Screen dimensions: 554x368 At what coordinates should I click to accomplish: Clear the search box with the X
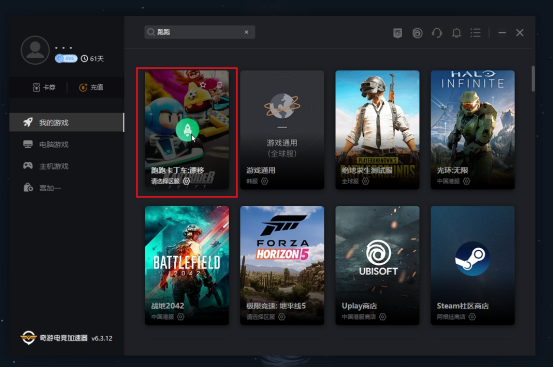click(x=246, y=32)
